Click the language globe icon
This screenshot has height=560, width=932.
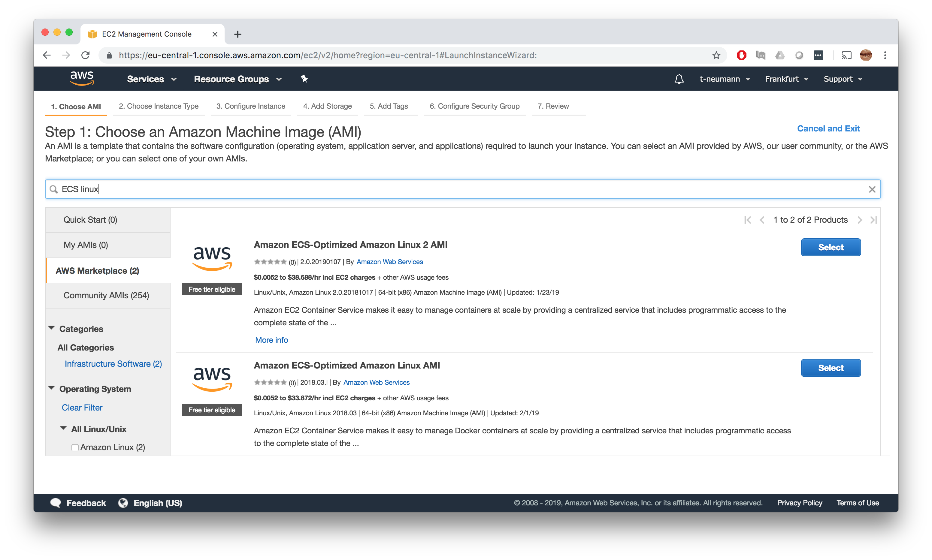(123, 503)
